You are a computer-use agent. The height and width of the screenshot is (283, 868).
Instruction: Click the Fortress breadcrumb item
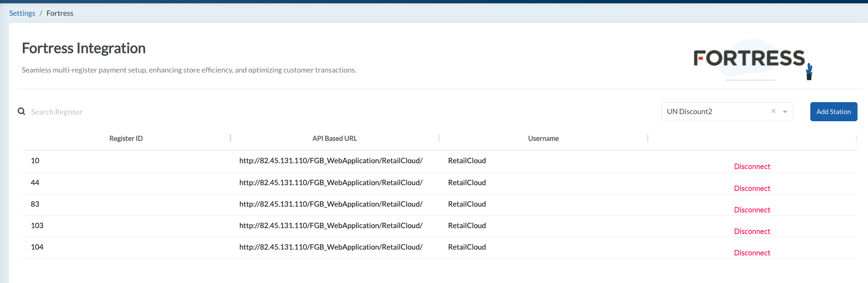click(x=60, y=13)
